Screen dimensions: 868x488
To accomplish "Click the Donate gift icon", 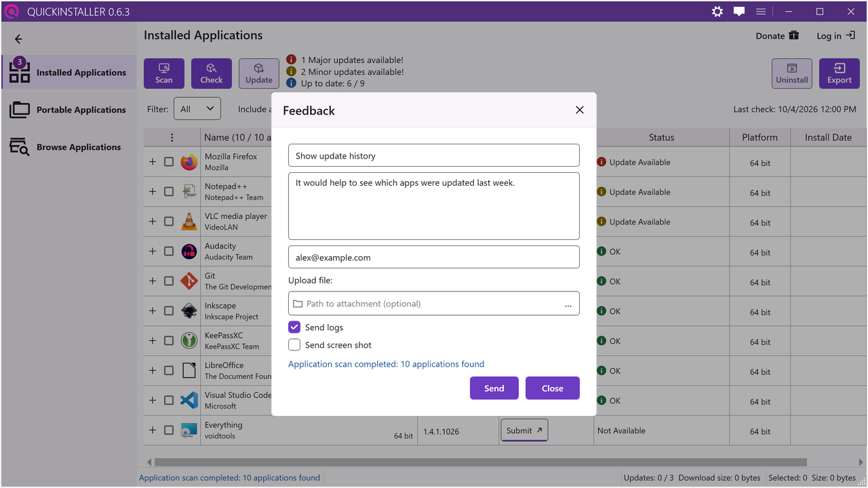I will point(793,35).
